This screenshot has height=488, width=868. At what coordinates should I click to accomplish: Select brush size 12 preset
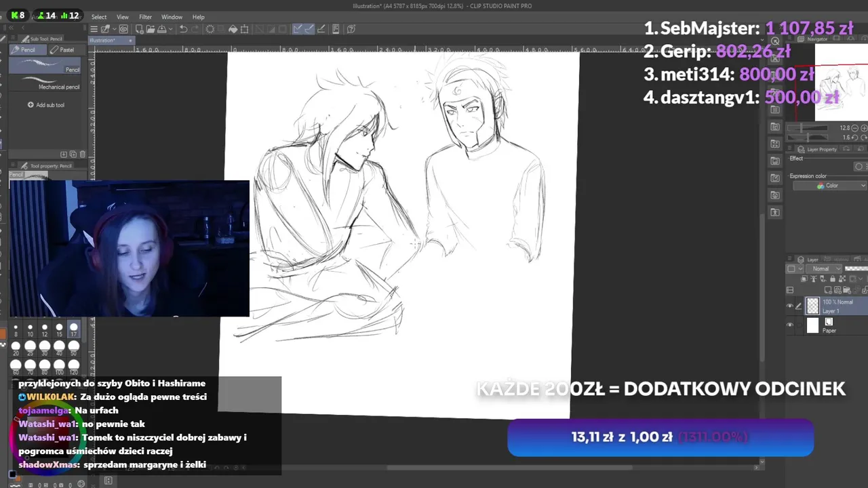click(x=45, y=329)
